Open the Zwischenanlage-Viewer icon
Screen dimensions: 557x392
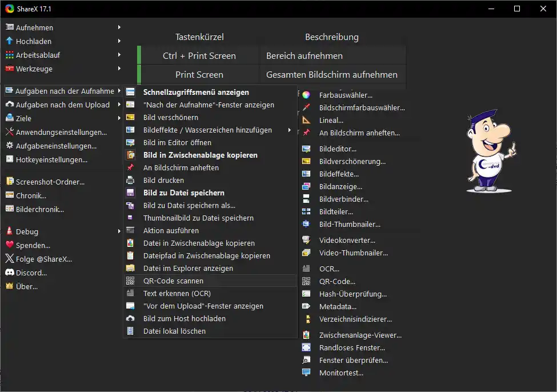pyautogui.click(x=306, y=335)
